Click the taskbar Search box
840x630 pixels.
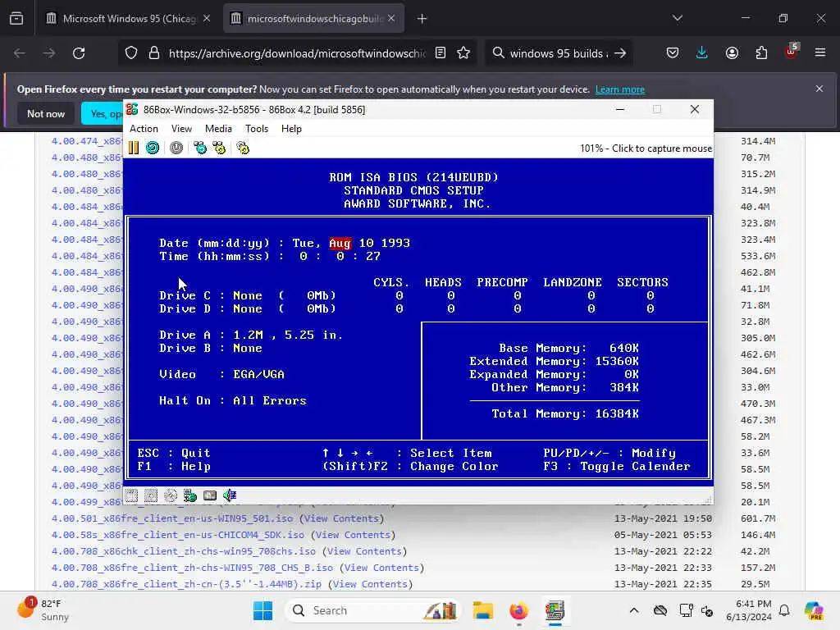point(373,610)
